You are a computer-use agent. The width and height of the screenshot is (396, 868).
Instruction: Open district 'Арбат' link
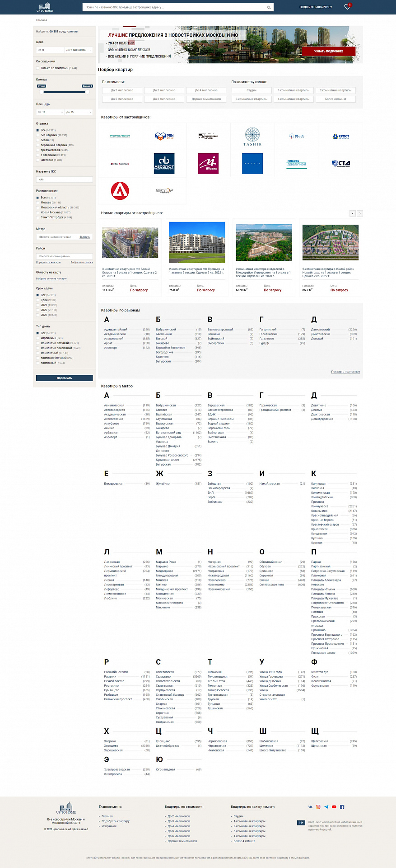(108, 343)
